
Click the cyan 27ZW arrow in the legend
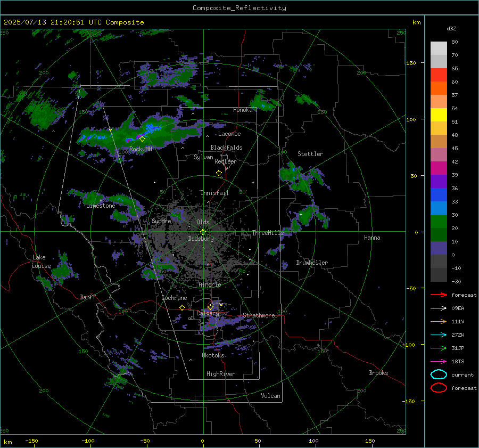pyautogui.click(x=439, y=335)
